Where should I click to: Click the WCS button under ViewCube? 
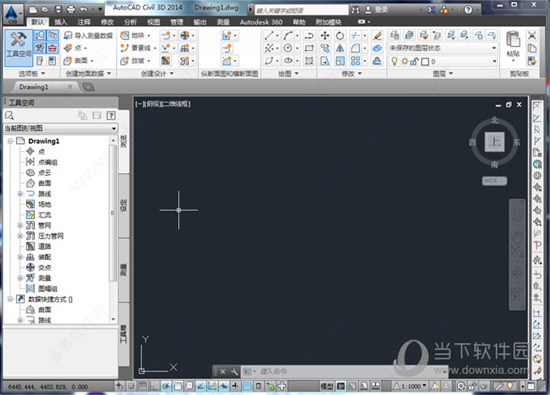[x=494, y=181]
